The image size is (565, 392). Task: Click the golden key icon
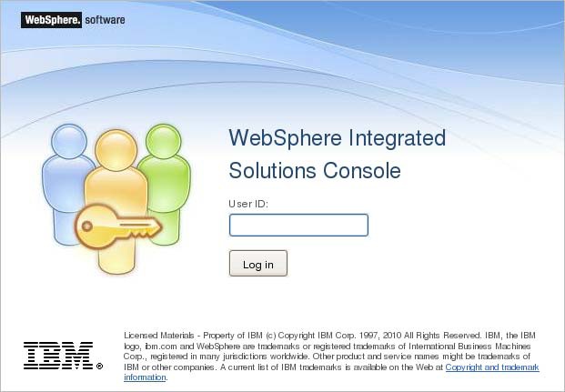pyautogui.click(x=118, y=226)
